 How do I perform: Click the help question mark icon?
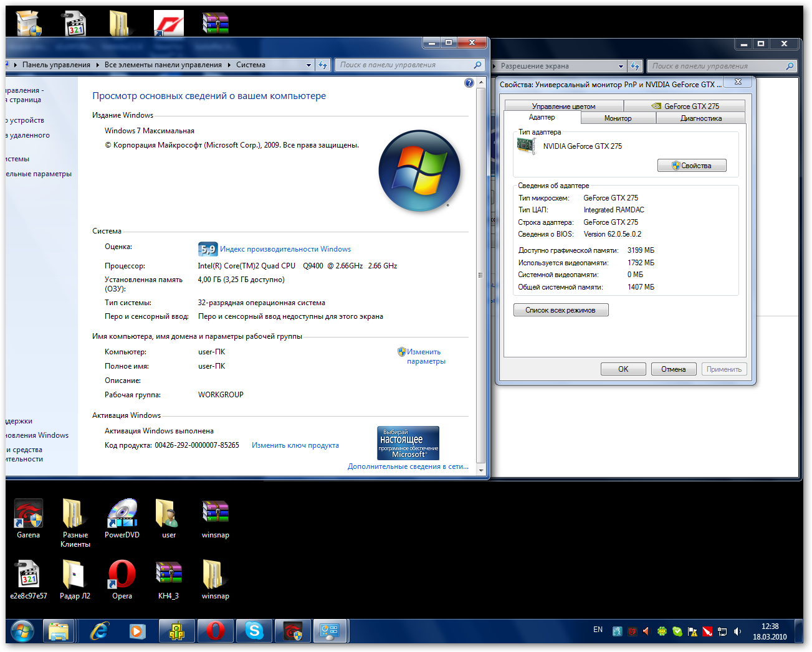pyautogui.click(x=469, y=83)
